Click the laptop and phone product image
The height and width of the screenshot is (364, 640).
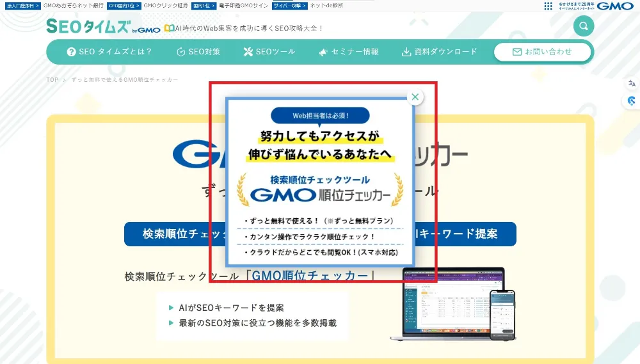pos(453,304)
